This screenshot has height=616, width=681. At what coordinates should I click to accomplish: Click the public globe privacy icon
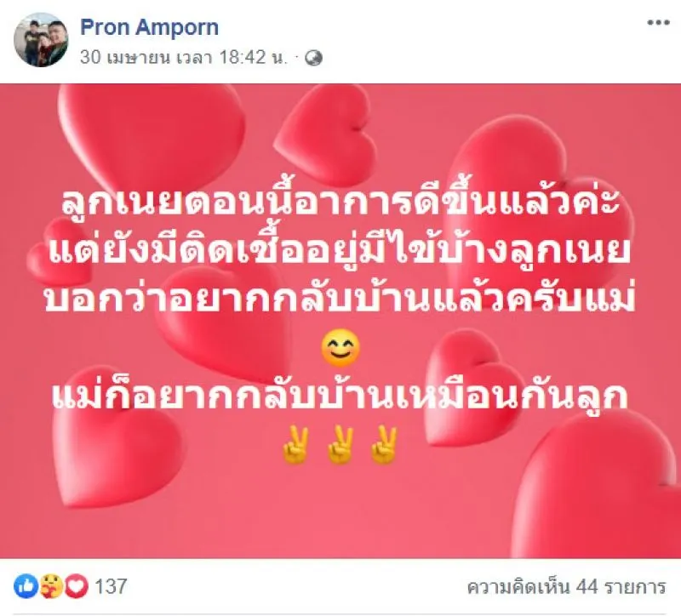313,58
